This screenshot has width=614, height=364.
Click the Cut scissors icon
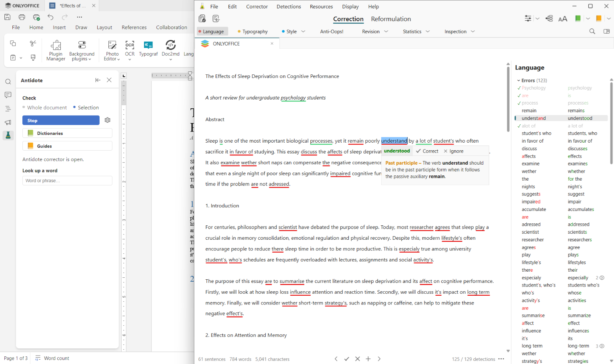point(33,43)
